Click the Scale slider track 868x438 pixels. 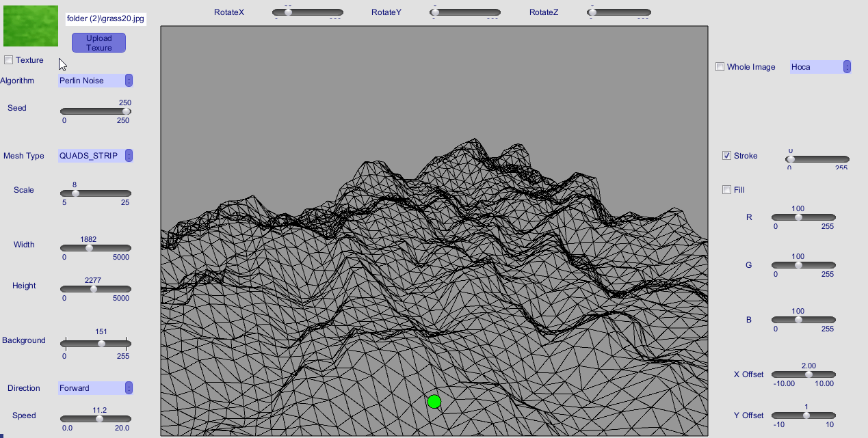pos(96,193)
